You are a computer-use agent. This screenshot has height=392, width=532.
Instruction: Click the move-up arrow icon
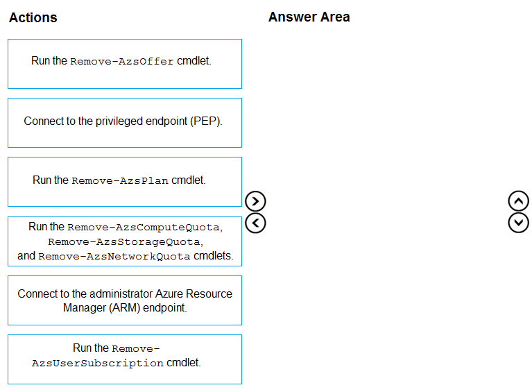pyautogui.click(x=518, y=201)
